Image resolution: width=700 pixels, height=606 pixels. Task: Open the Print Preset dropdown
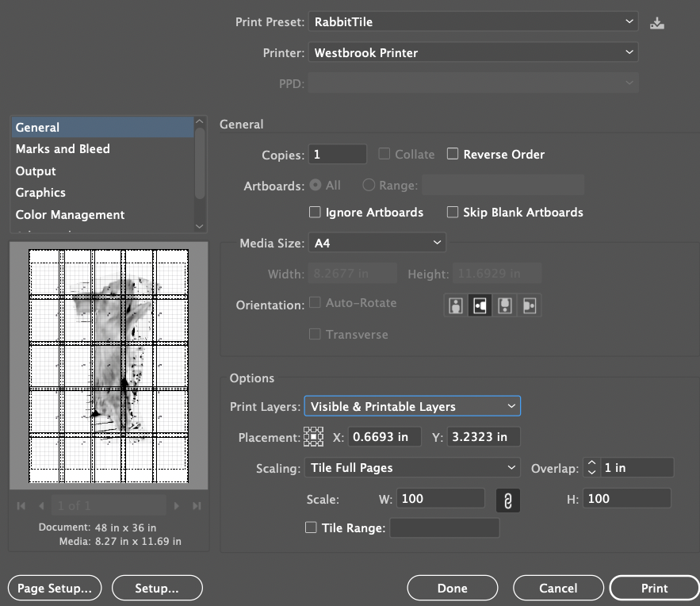pyautogui.click(x=473, y=21)
